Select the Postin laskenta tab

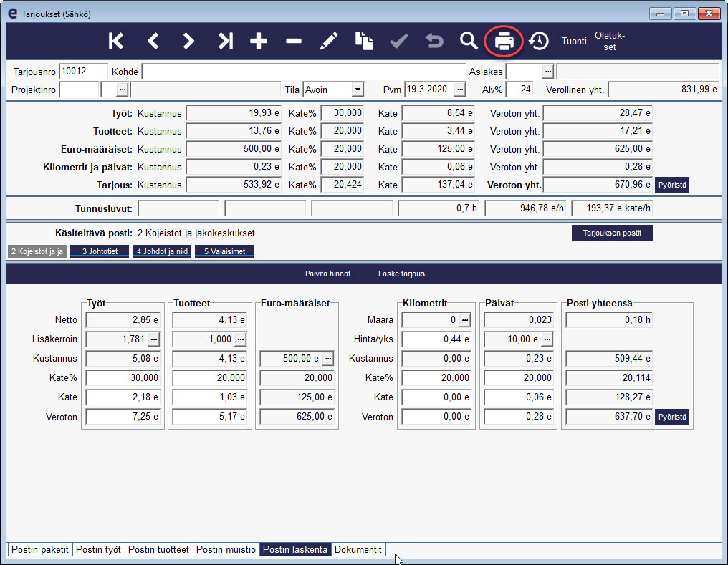point(295,550)
